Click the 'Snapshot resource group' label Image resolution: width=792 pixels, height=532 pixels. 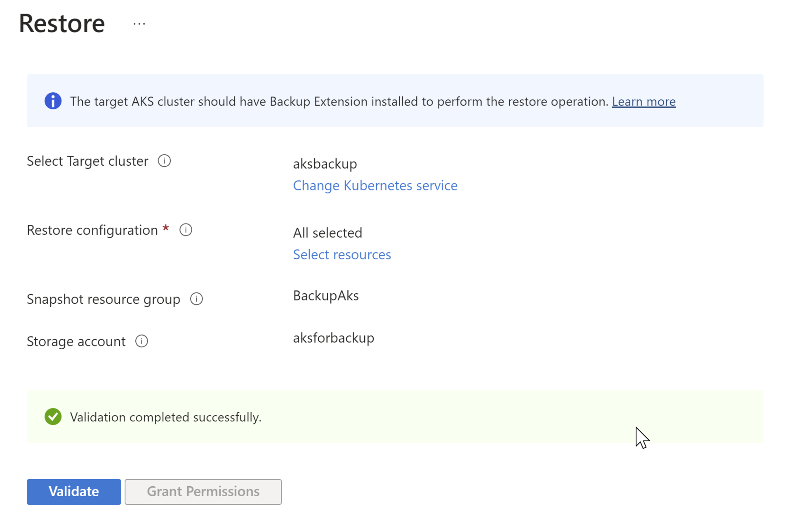click(x=103, y=299)
